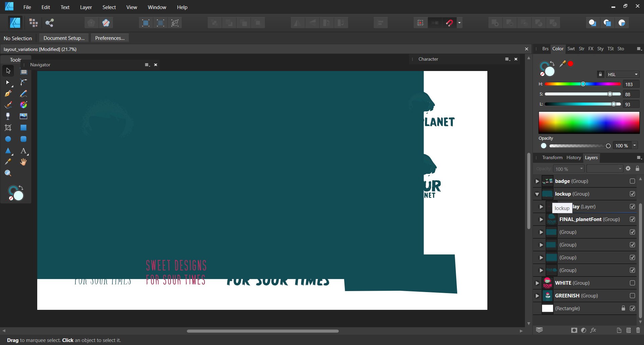
Task: Open Preferences from context toolbar
Action: coord(110,38)
